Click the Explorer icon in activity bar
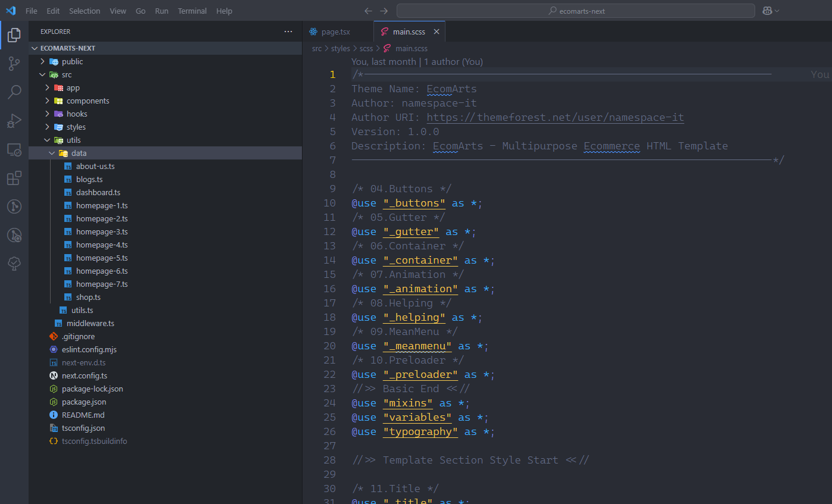The image size is (832, 504). pos(14,35)
